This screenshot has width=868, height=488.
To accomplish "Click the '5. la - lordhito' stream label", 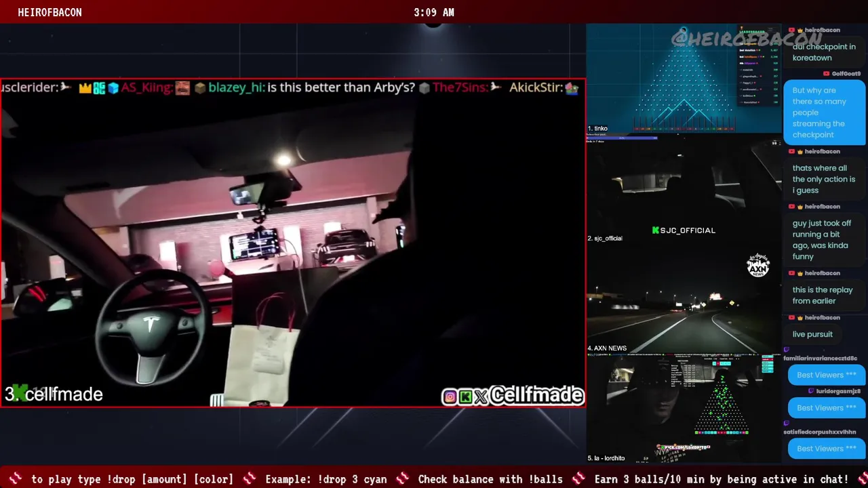I will [606, 458].
